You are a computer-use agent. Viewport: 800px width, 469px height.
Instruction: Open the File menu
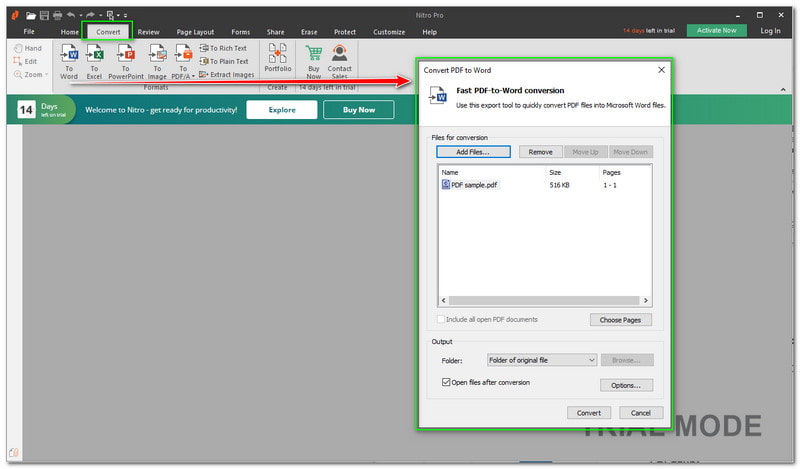point(29,32)
